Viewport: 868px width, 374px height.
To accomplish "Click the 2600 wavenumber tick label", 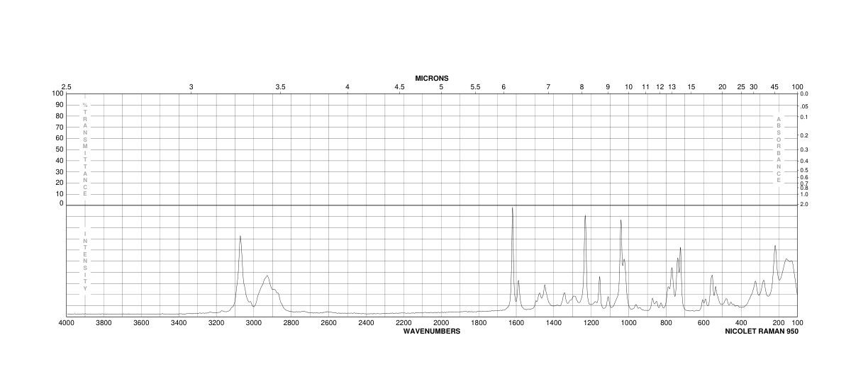I will pos(328,323).
